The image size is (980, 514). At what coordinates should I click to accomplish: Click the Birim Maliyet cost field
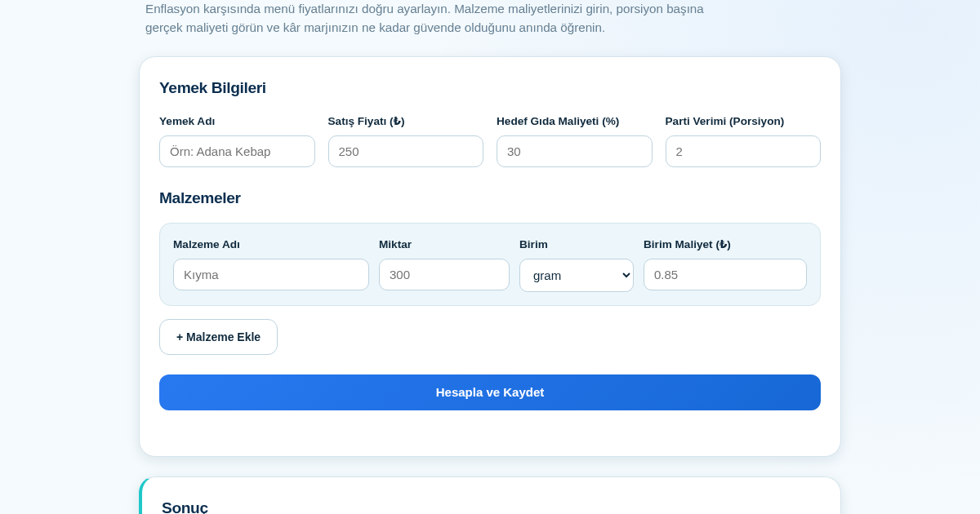click(x=725, y=274)
